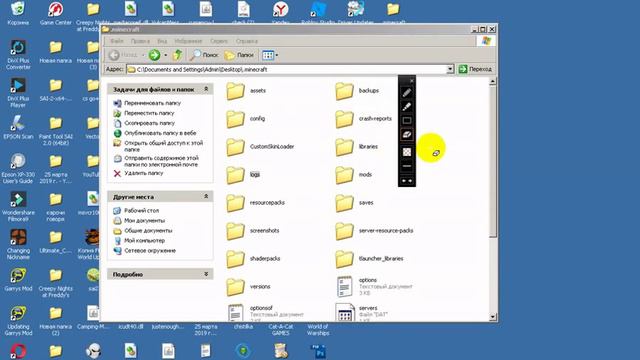This screenshot has width=640, height=360.
Task: Select the screenshots folder
Action: coord(253,231)
